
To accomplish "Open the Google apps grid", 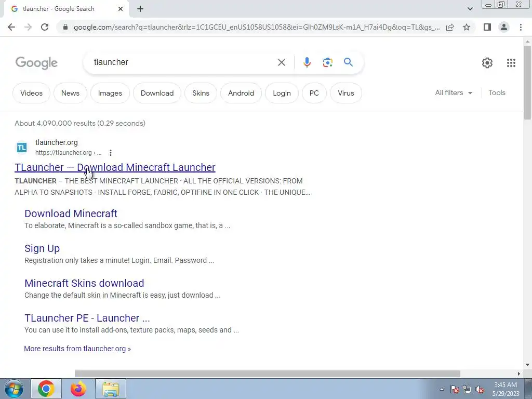I will pos(511,63).
